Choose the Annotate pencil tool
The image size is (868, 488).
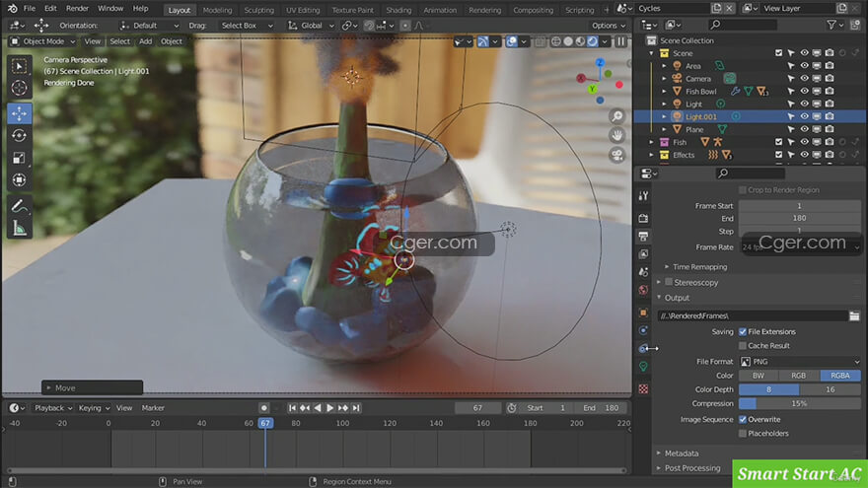point(20,206)
